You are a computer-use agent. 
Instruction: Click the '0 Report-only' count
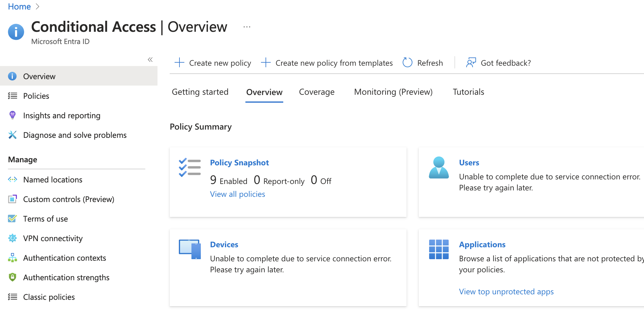coord(279,180)
